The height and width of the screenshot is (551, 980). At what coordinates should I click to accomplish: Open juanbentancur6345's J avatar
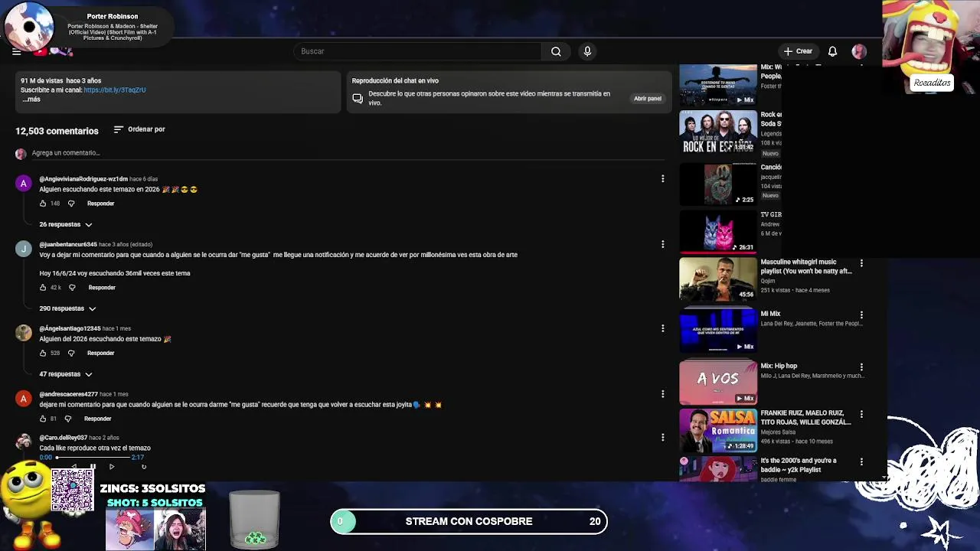[x=24, y=249]
